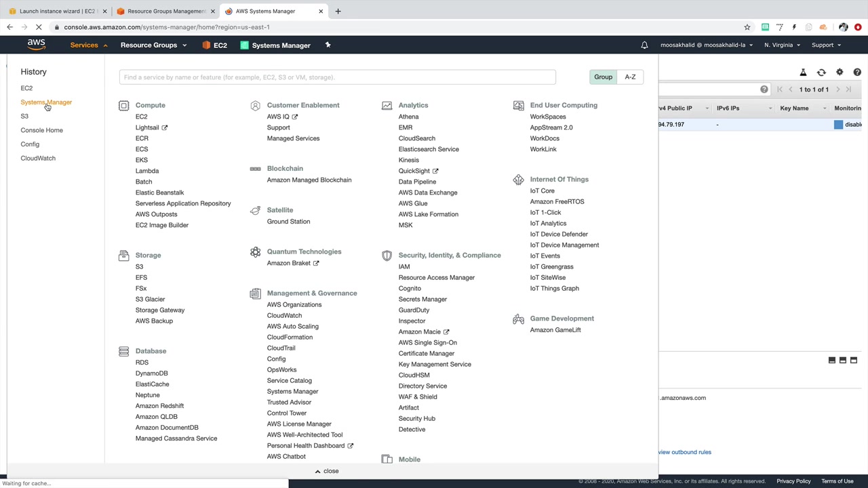Click the browser back arrow
Screen dimensions: 868x488
tap(9, 27)
